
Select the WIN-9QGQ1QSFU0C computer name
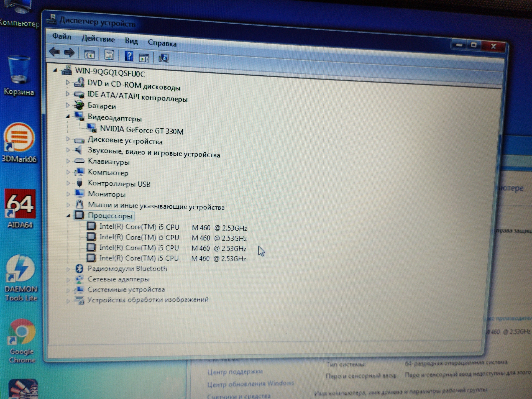pyautogui.click(x=110, y=72)
